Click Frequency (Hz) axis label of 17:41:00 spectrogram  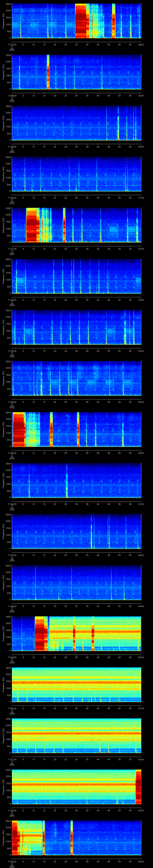pos(3,225)
